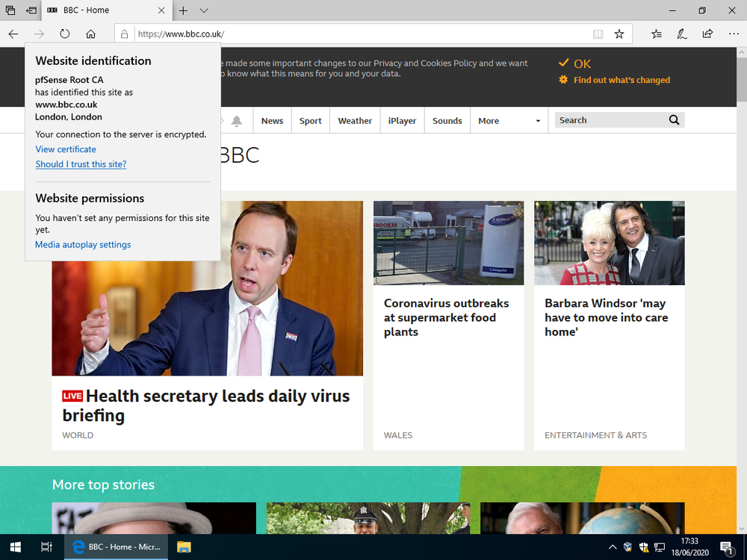
Task: Refresh the BBC page
Action: click(65, 34)
